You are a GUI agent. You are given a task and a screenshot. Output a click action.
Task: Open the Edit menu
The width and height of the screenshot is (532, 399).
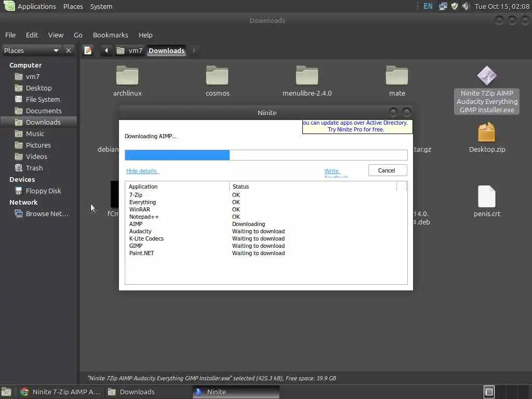pos(32,35)
